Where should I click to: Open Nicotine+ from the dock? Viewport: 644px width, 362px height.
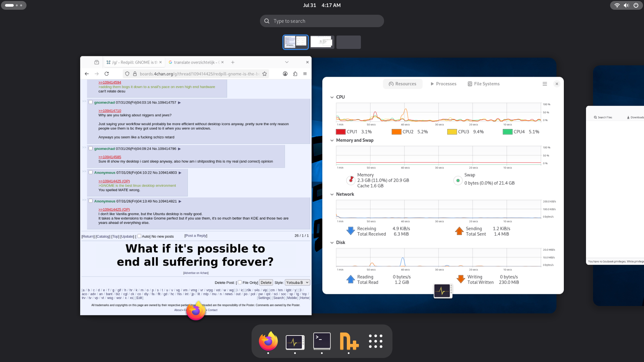coord(349,342)
